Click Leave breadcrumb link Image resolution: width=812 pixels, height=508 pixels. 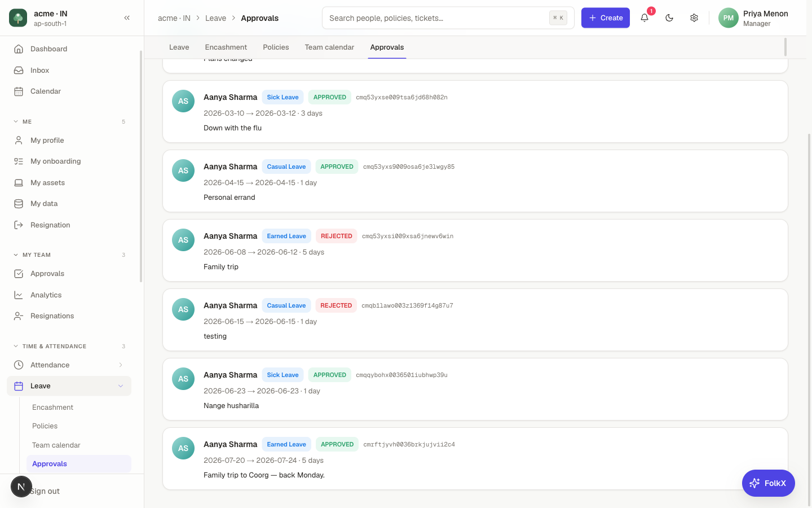(x=215, y=18)
